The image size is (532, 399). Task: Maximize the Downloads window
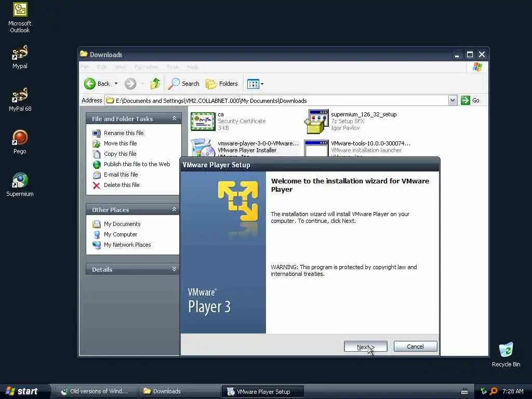470,55
